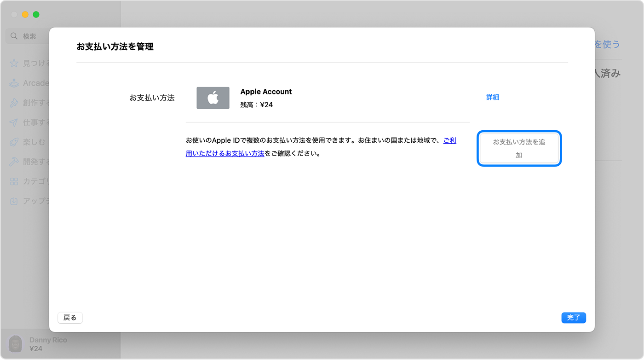Click the お支払い方法を管理 heading
644x360 pixels.
tap(115, 46)
